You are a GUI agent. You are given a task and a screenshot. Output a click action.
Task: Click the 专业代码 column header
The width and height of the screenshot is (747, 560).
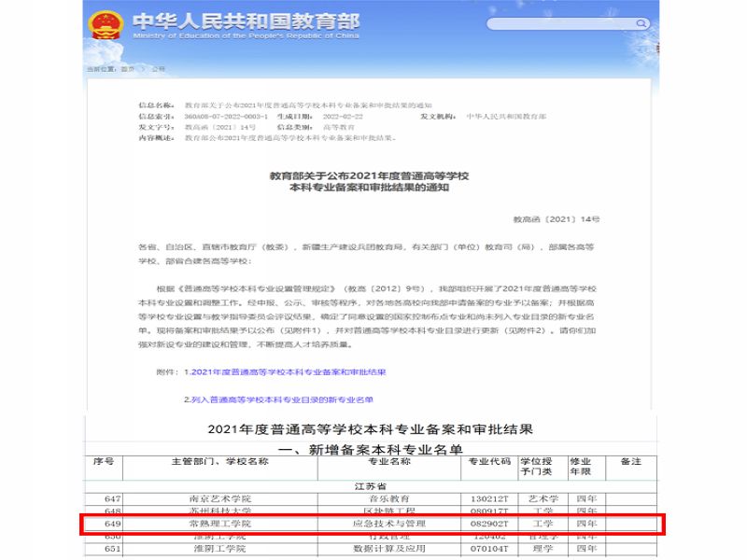click(489, 461)
